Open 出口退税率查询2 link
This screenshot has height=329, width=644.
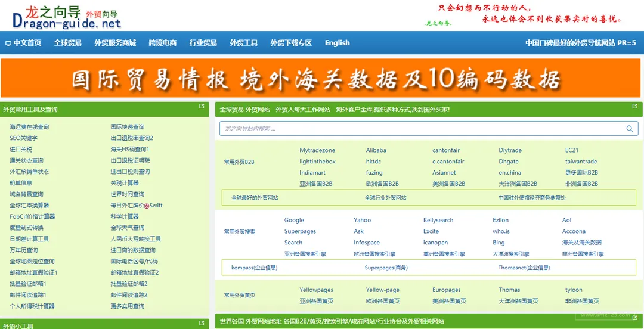click(132, 138)
